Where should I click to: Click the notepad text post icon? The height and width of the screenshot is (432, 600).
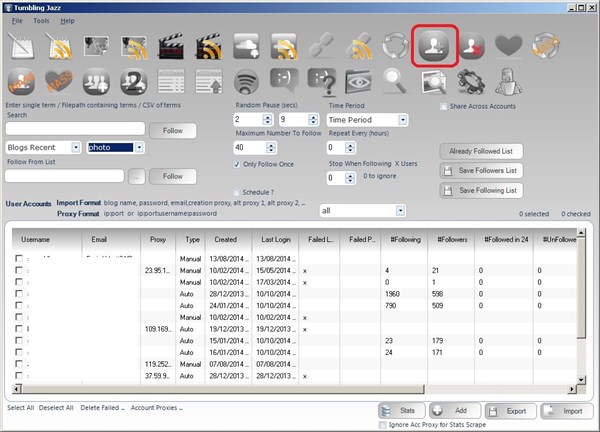coord(21,46)
